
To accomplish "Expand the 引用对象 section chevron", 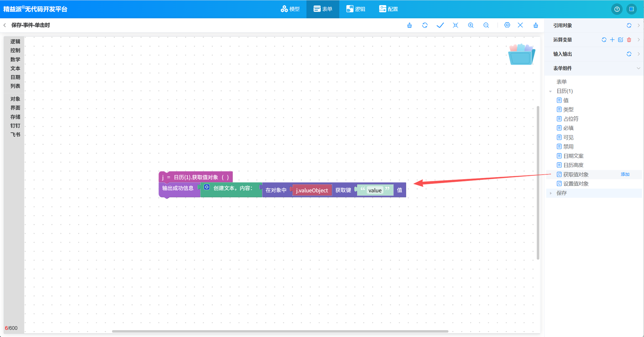I will point(639,26).
